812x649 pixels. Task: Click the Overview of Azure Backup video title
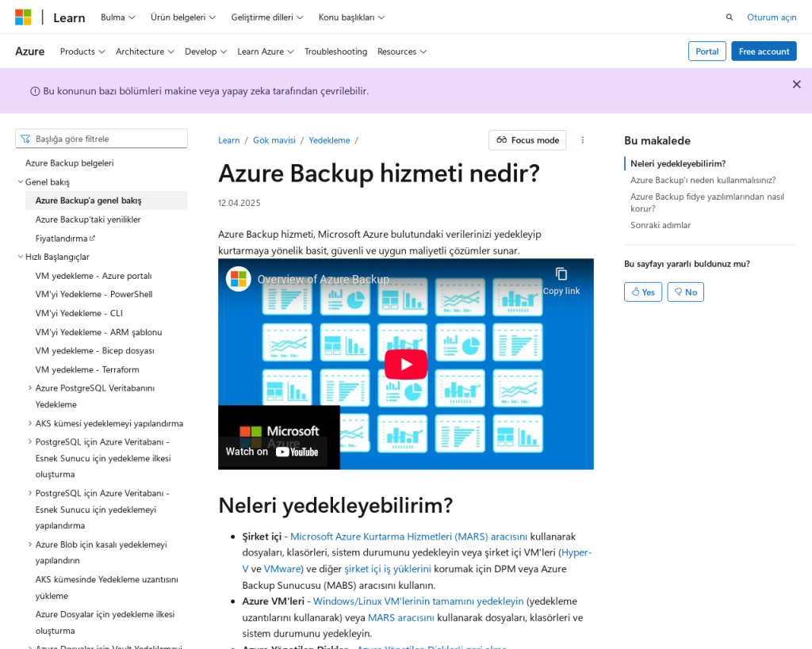(x=324, y=280)
